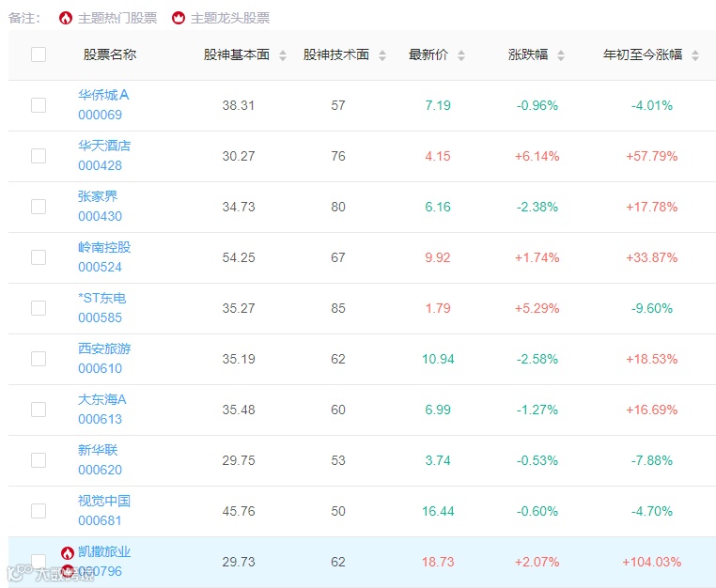Click the +57.79% value for 华天酒店
This screenshot has width=716, height=588.
point(651,156)
